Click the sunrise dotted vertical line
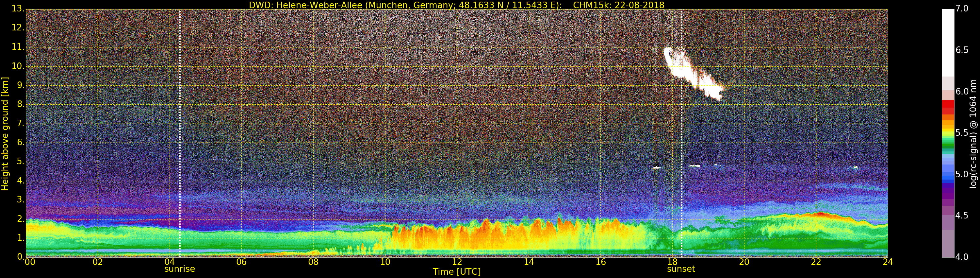 click(180, 133)
